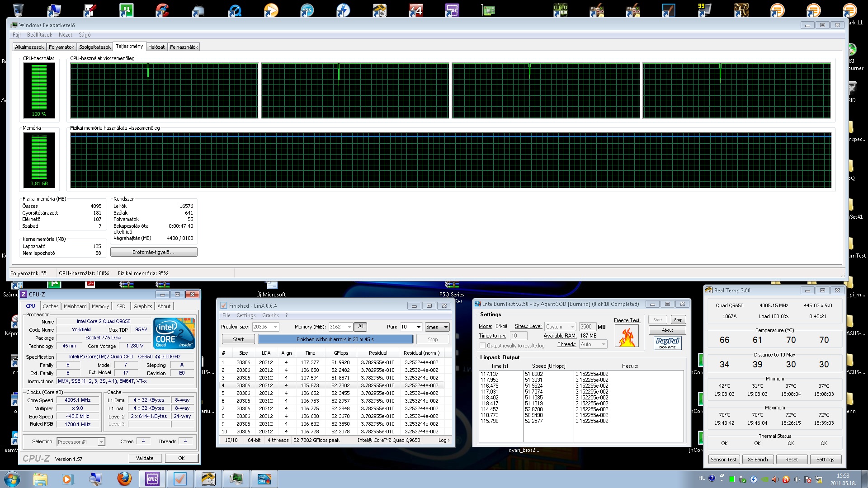
Task: Click About in IntelBurnTest
Action: [667, 330]
